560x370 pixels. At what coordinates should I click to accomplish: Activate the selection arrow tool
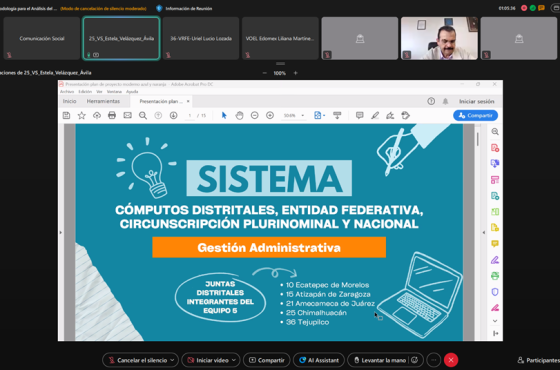coord(224,115)
